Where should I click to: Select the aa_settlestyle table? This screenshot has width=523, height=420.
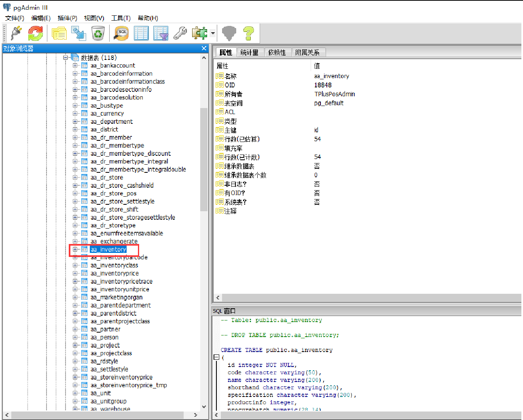(x=109, y=369)
